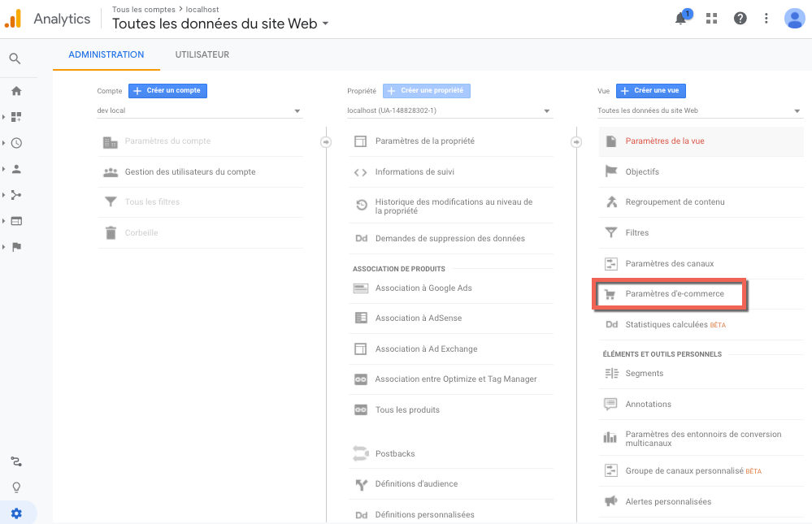Click the notifications bell icon
The width and height of the screenshot is (812, 524).
pos(681,19)
